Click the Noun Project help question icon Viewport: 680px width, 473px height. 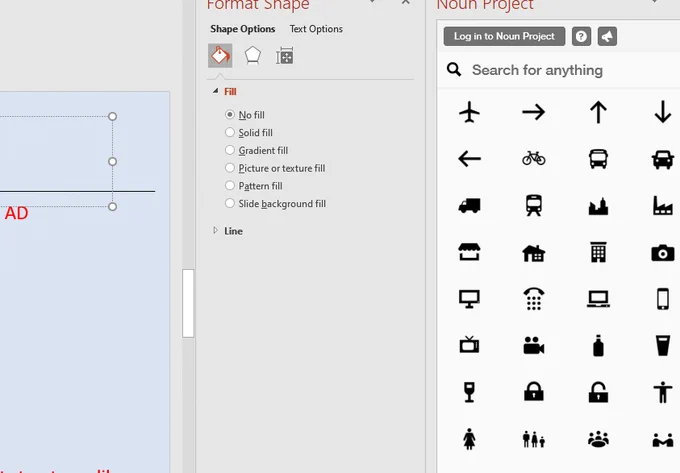[581, 36]
